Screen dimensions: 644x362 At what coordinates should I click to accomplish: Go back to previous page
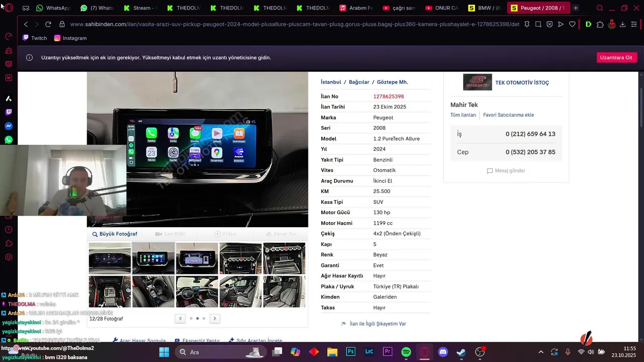pyautogui.click(x=26, y=24)
